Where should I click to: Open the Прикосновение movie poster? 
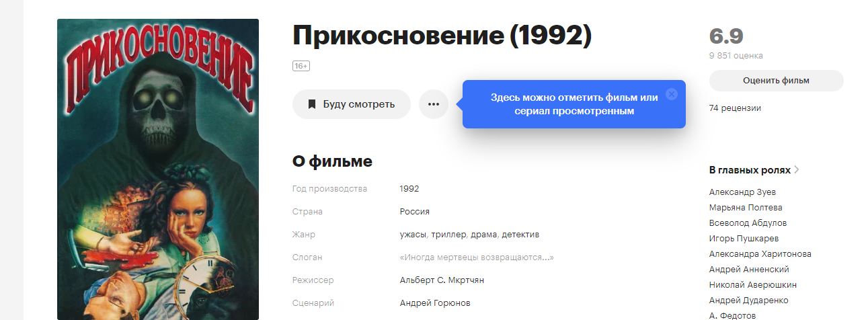158,169
